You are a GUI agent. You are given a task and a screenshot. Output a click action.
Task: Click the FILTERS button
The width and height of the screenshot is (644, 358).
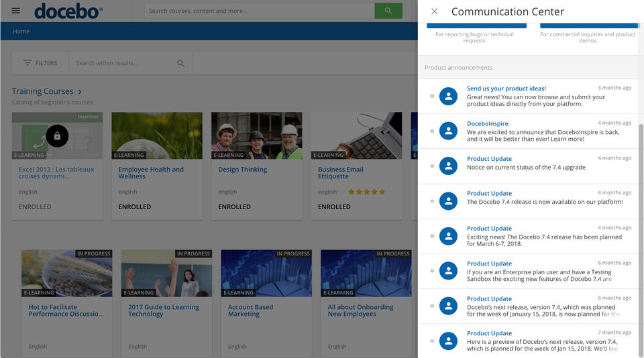[x=40, y=63]
